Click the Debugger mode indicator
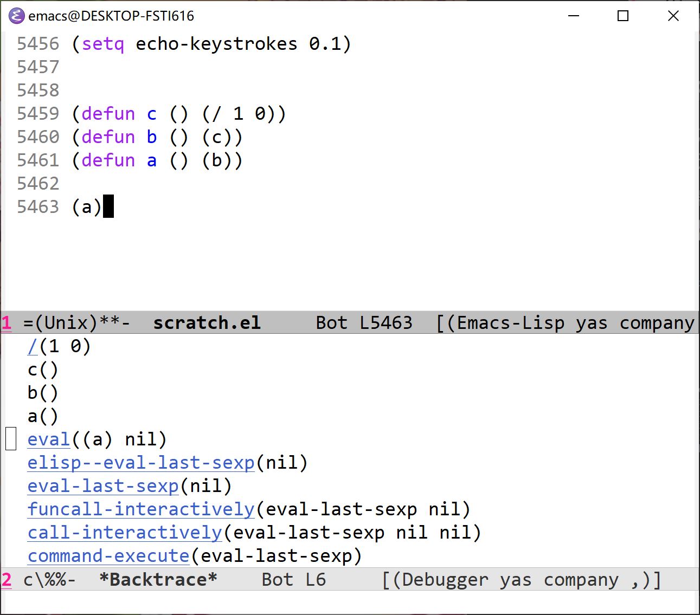Screen dimensions: 700x615 pyautogui.click(x=445, y=580)
